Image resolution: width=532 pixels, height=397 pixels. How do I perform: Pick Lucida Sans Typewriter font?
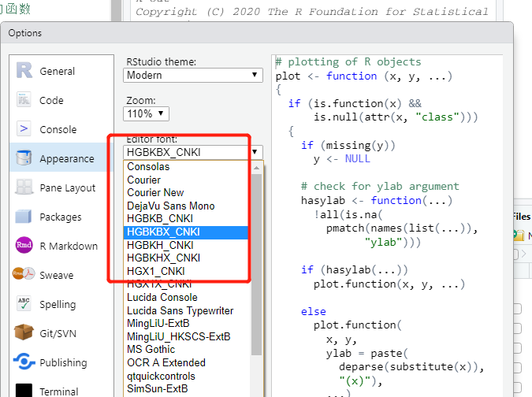(188, 310)
